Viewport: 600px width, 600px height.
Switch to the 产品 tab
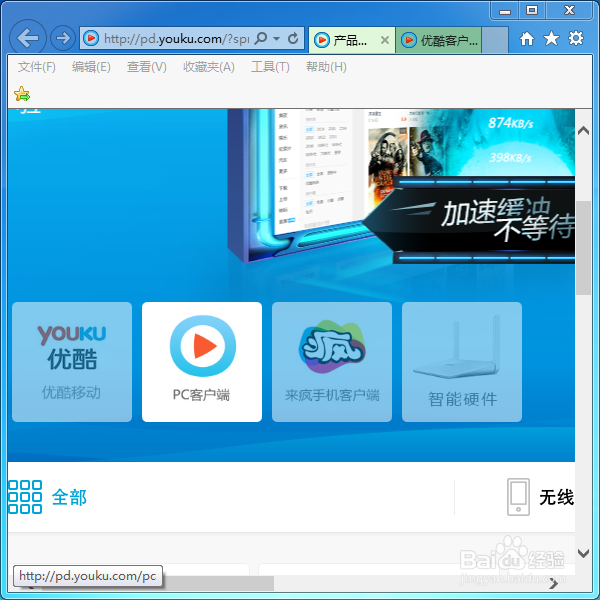(351, 40)
